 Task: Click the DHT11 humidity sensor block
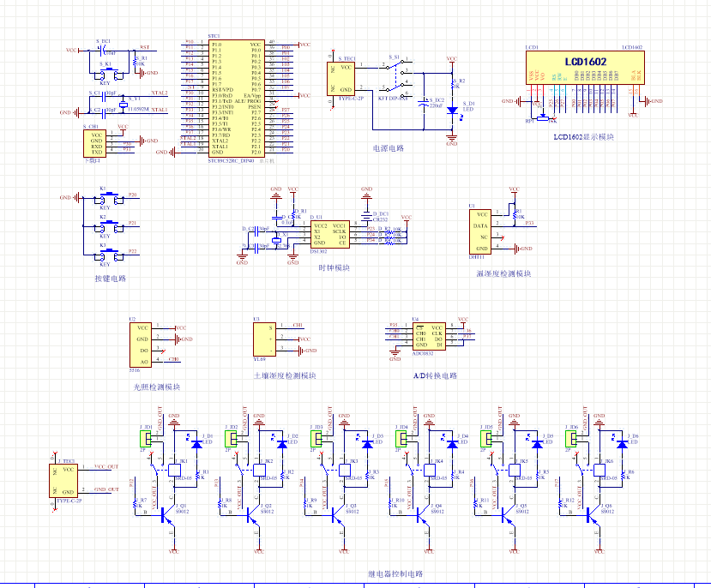[482, 231]
